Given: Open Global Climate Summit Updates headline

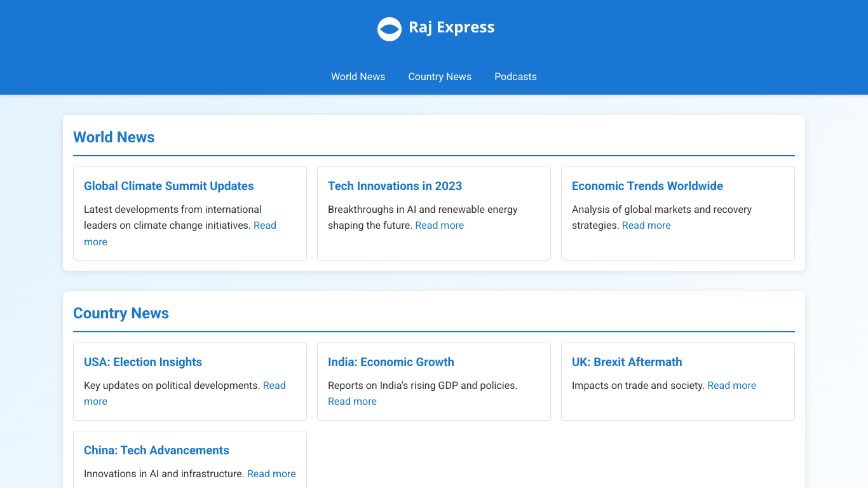Looking at the screenshot, I should pos(168,186).
